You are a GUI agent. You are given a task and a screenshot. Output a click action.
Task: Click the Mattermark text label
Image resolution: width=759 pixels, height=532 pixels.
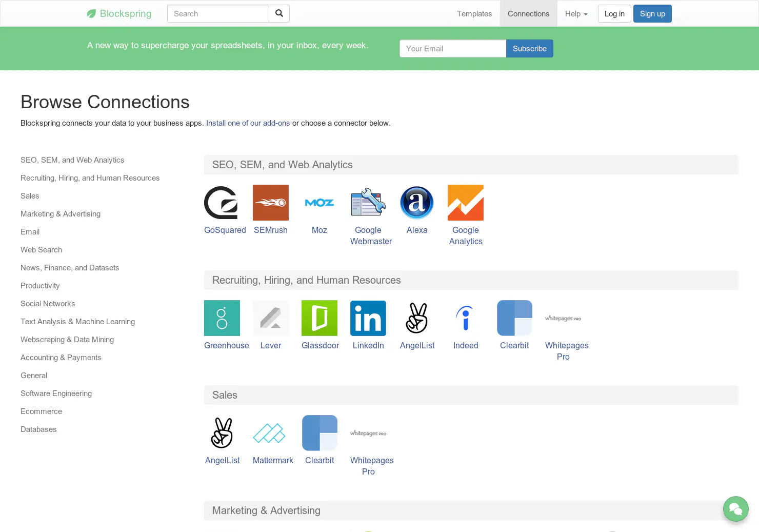point(273,461)
